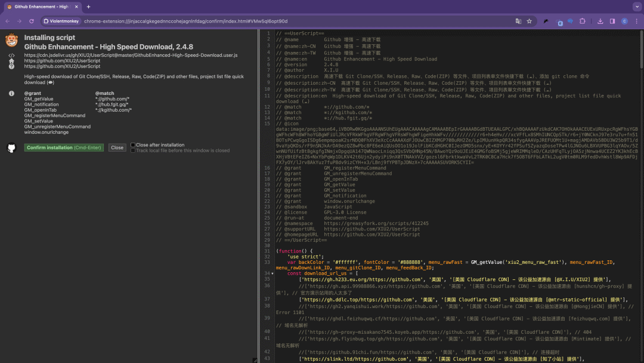Click the @version 2.4.8 line in code
644x363 pixels.
click(x=307, y=64)
